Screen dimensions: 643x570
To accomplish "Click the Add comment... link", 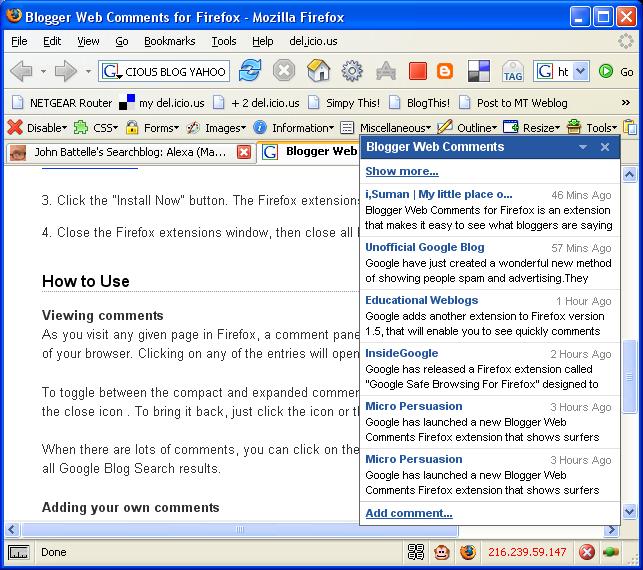I will coord(409,513).
